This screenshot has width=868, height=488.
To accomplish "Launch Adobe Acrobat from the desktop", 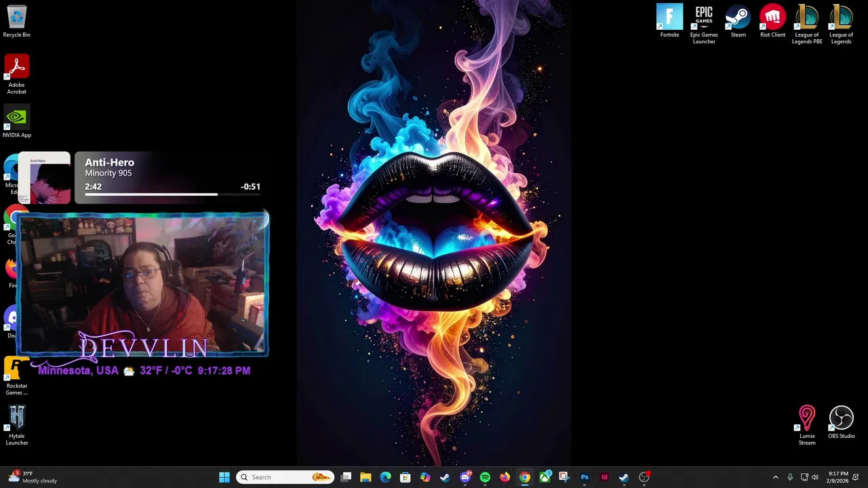I will coord(16,75).
